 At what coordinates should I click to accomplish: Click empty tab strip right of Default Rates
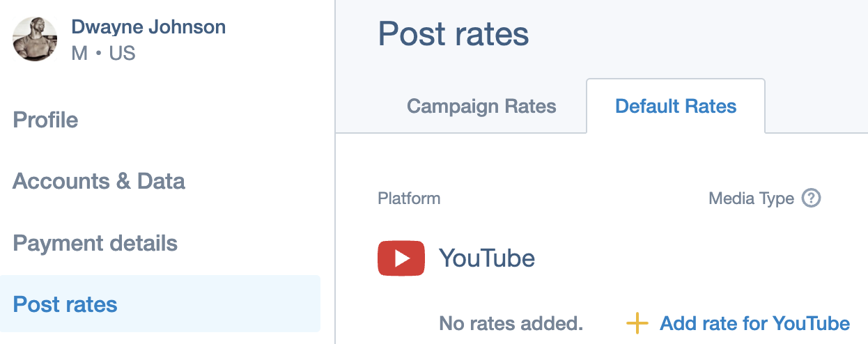click(x=816, y=107)
